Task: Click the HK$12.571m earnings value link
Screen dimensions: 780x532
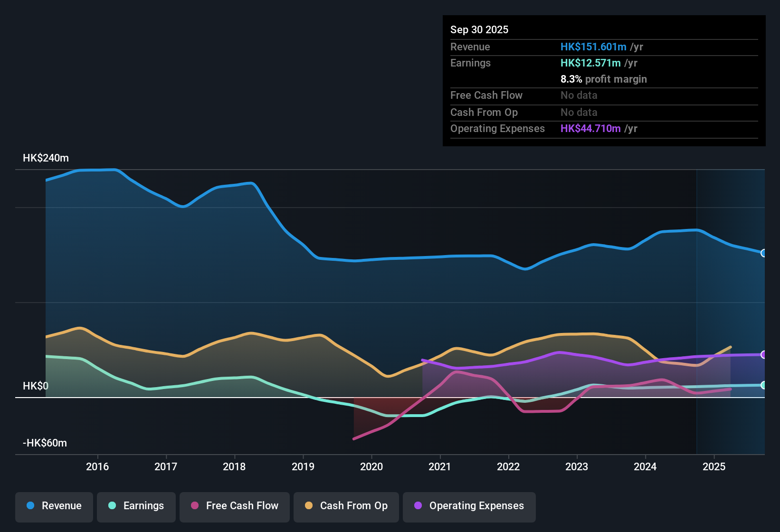Action: 590,63
